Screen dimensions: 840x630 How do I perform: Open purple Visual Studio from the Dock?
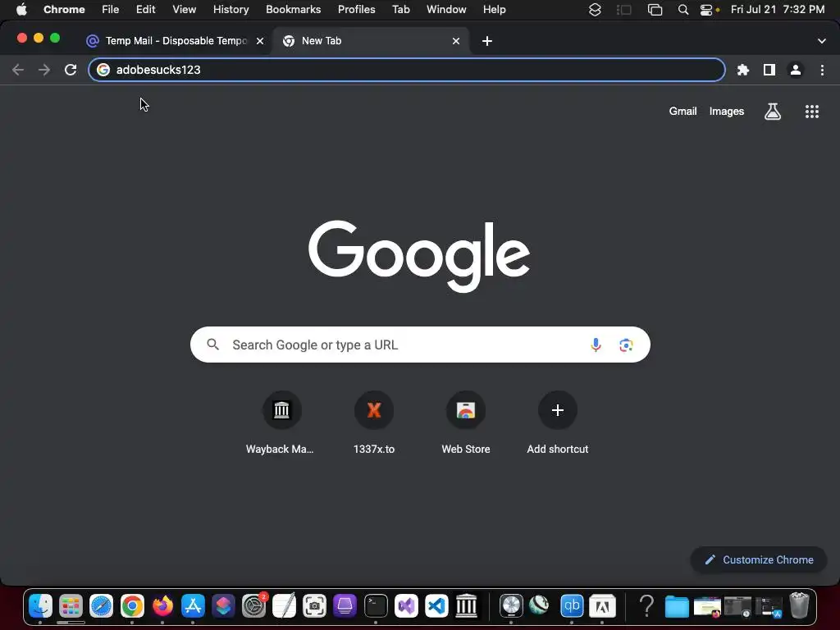406,606
